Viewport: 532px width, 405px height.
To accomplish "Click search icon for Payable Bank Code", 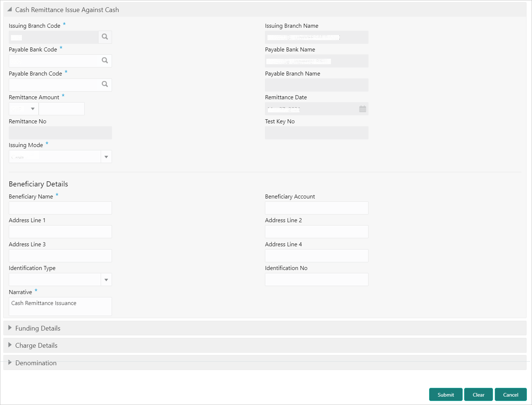I will [x=105, y=61].
